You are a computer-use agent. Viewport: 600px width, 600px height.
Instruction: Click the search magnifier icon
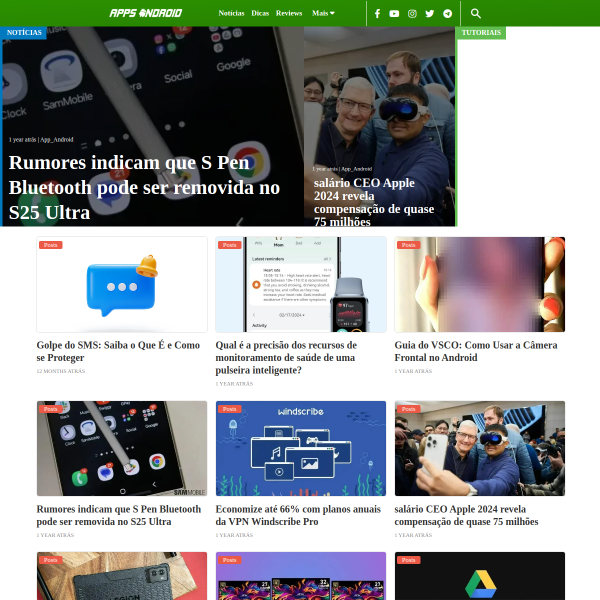476,14
